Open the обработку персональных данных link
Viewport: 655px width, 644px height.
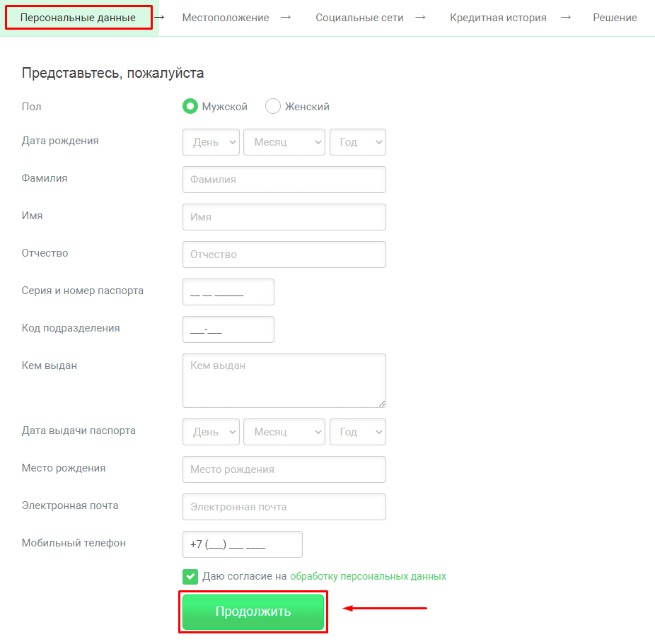point(368,576)
